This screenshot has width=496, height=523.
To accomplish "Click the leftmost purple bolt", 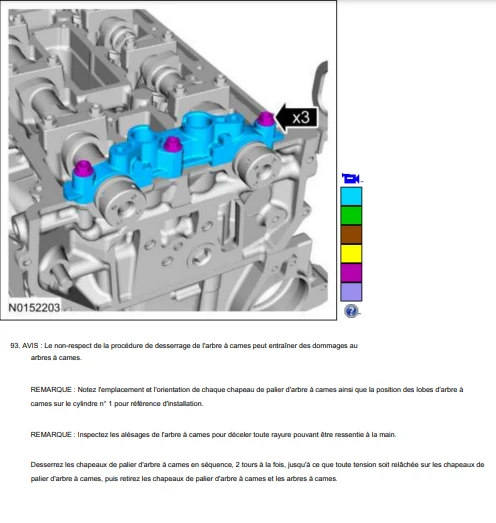I will tap(83, 169).
